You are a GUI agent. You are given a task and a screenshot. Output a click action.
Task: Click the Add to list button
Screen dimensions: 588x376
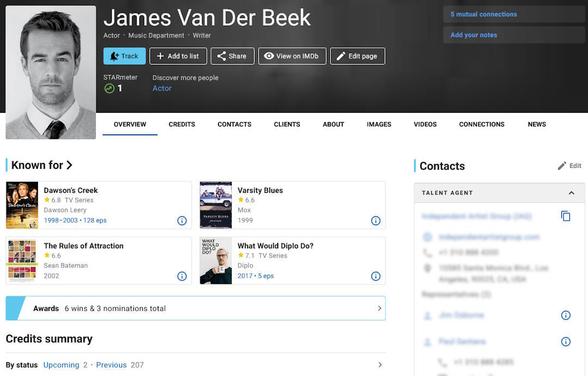click(x=178, y=56)
